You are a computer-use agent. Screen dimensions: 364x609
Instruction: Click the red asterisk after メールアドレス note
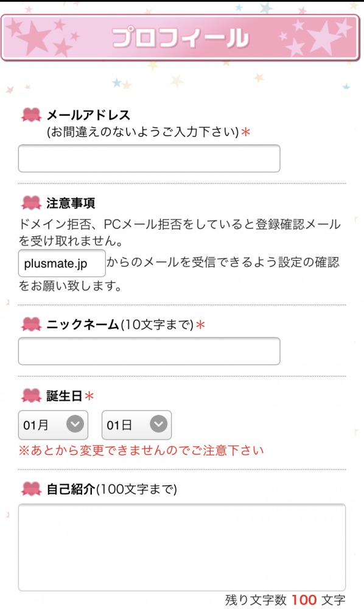[x=245, y=132]
